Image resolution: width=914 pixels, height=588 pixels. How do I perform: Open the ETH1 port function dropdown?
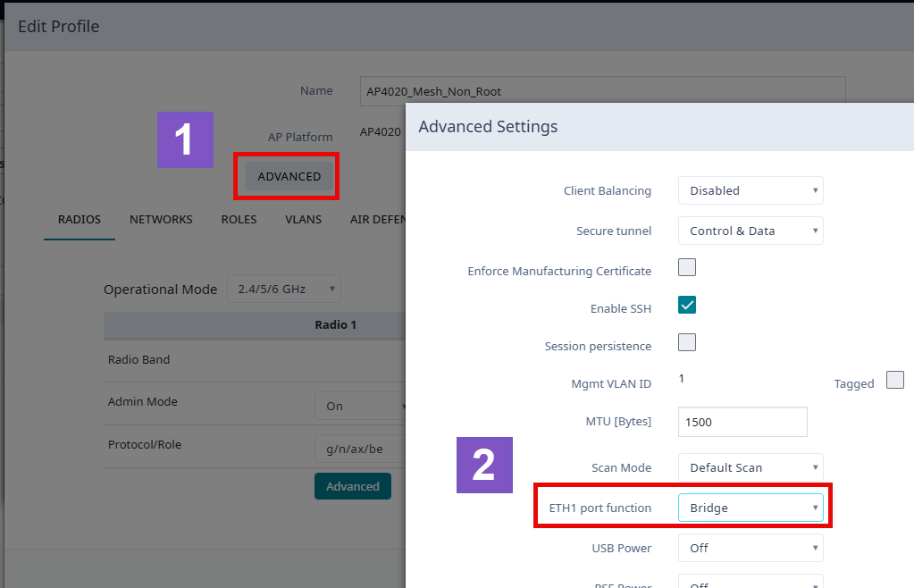[x=750, y=507]
